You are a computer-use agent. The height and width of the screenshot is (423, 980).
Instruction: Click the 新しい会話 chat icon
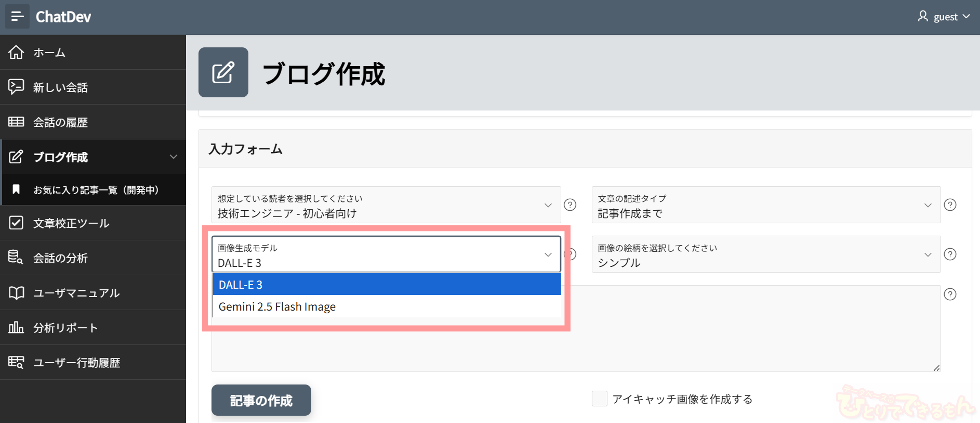16,87
